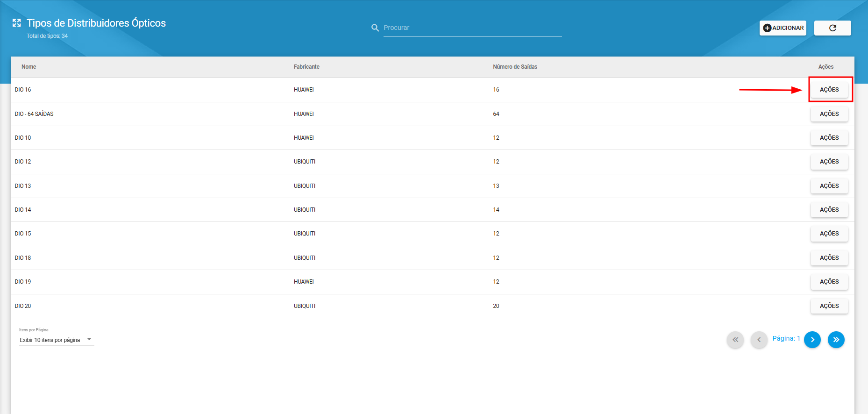The image size is (868, 414).
Task: Click the 'Total de tipos: 34' text
Action: tap(47, 36)
